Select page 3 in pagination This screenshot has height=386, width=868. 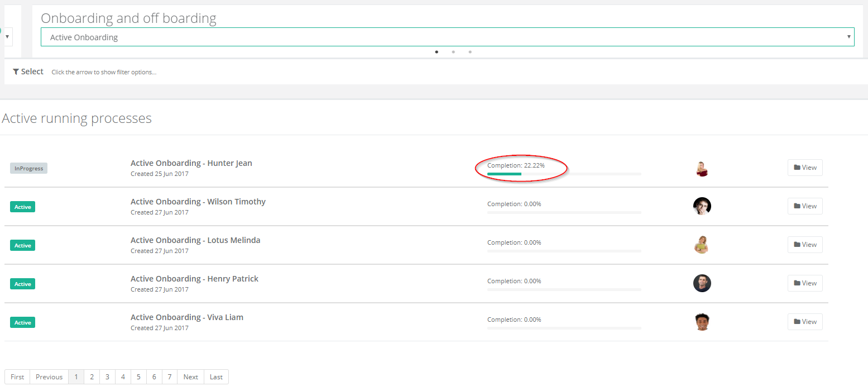108,377
